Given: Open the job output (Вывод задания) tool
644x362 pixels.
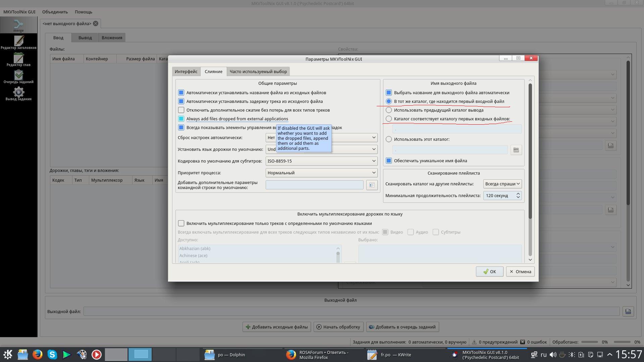Looking at the screenshot, I should [x=18, y=94].
